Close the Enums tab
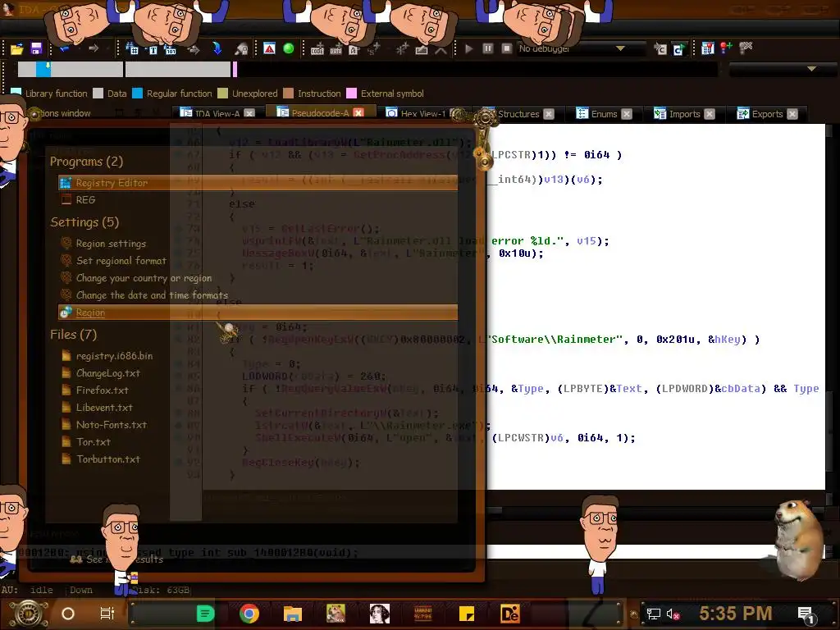840x630 pixels. [627, 114]
